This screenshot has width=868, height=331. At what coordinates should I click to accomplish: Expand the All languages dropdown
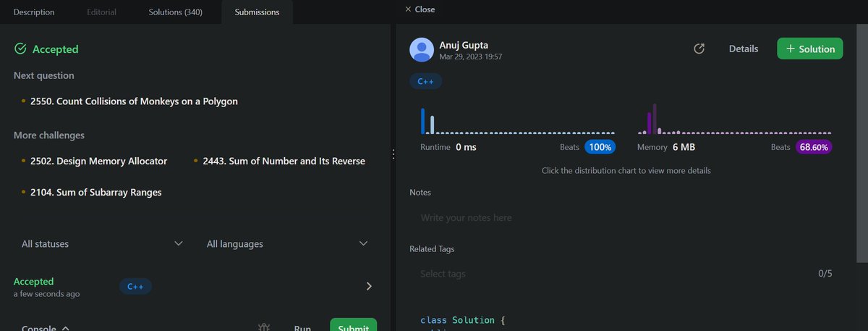pos(287,244)
